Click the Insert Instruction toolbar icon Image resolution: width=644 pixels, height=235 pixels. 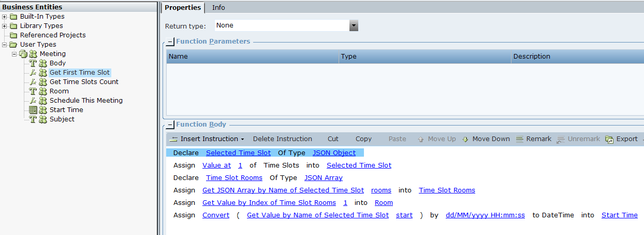(x=174, y=139)
